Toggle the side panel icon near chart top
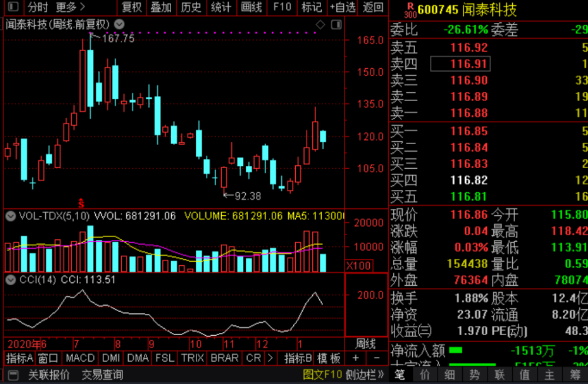This screenshot has height=384, width=588. coord(336,25)
